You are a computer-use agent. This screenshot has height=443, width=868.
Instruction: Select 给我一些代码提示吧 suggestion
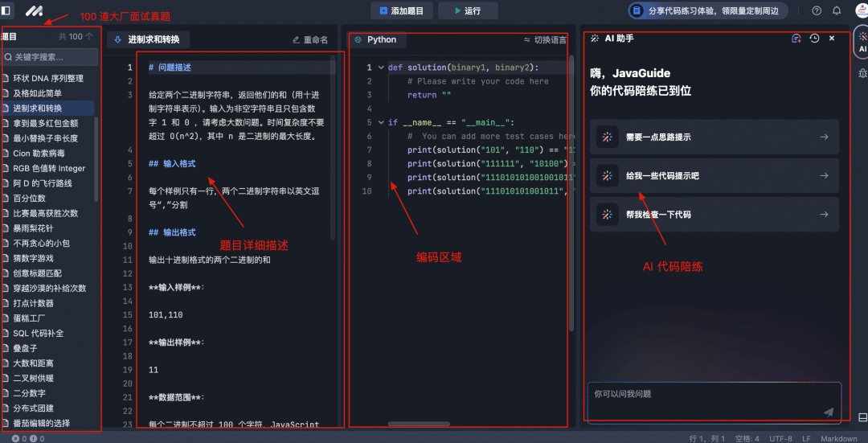click(714, 175)
